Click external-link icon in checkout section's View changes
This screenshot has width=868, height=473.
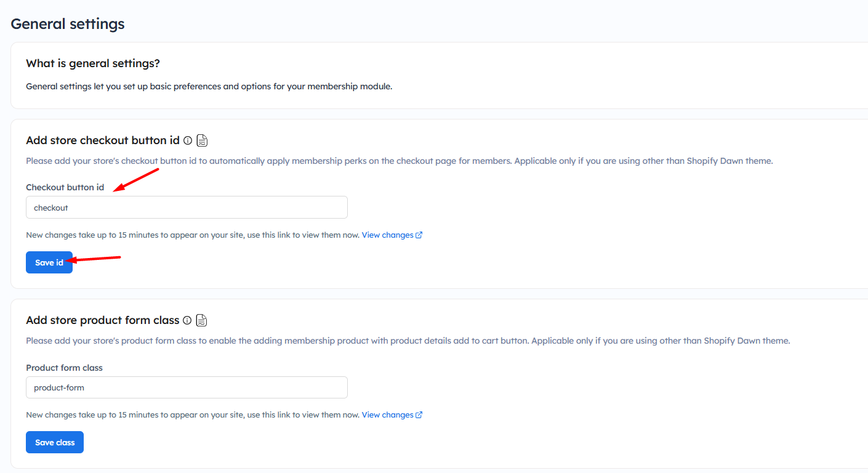[419, 235]
